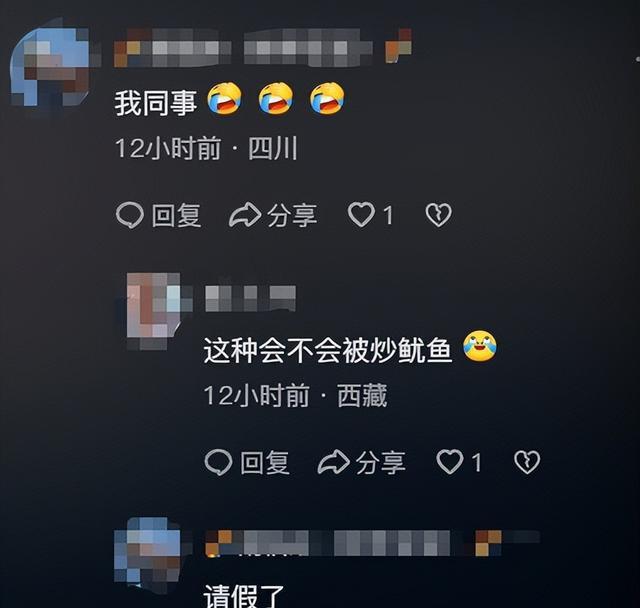Tap the 分享 label under the 西藏 reply

(x=381, y=462)
